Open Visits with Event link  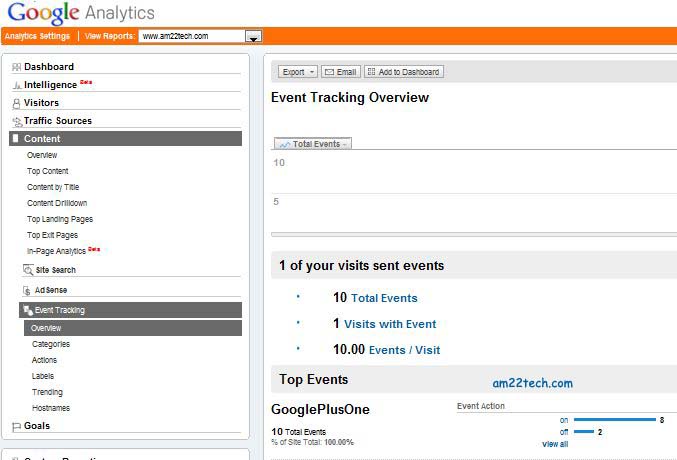tap(390, 324)
